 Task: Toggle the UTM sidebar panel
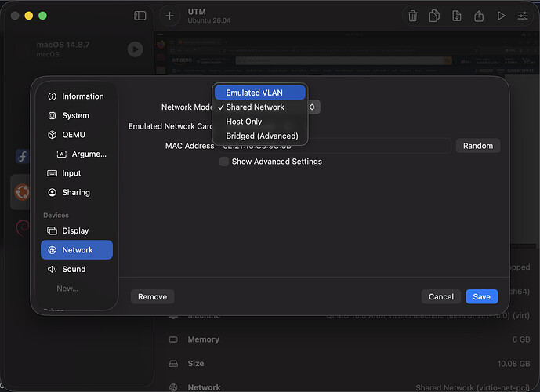tap(140, 16)
